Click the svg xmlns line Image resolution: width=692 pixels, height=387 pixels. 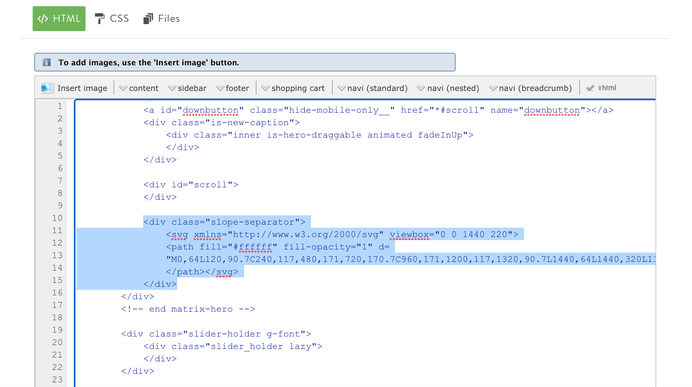342,234
